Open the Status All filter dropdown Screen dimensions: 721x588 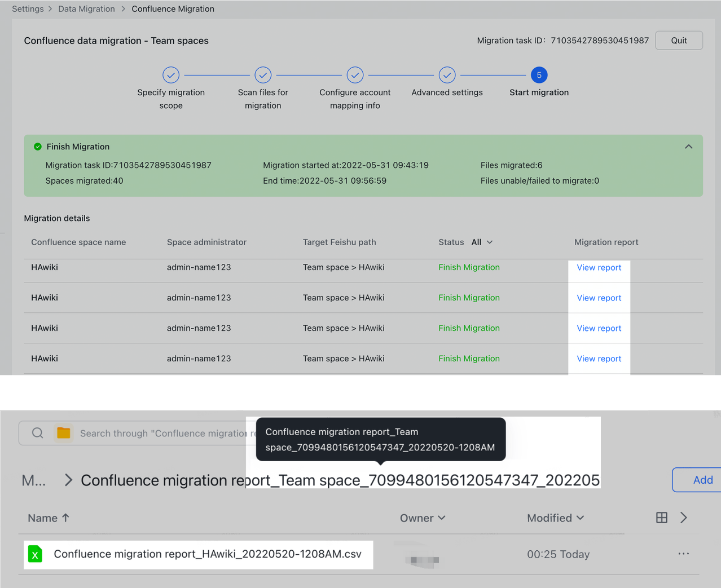[x=482, y=242]
